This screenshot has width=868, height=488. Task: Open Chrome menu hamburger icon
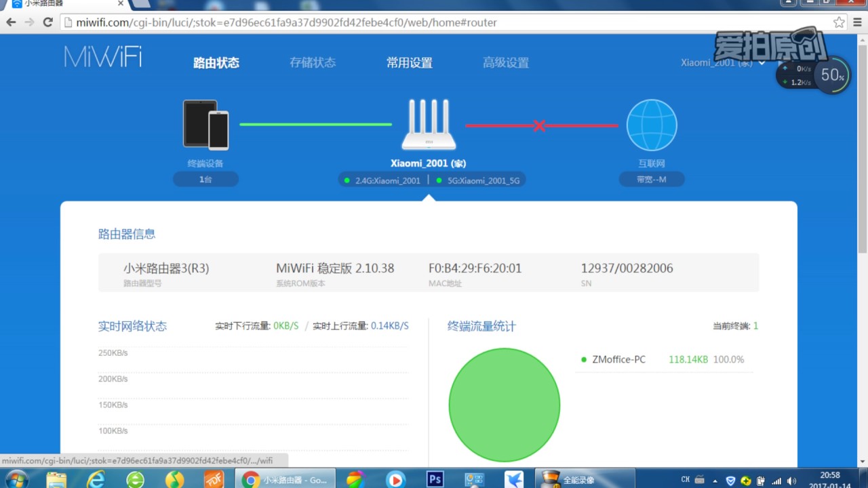point(858,22)
